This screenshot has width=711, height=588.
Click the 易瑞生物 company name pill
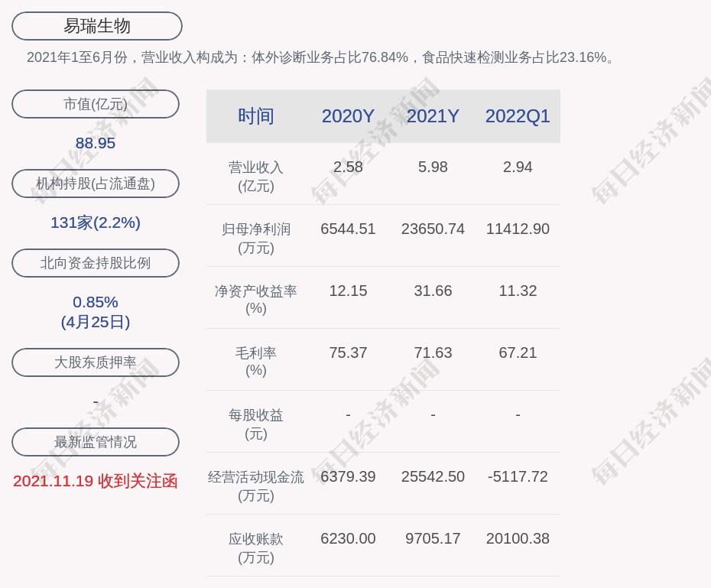(97, 26)
